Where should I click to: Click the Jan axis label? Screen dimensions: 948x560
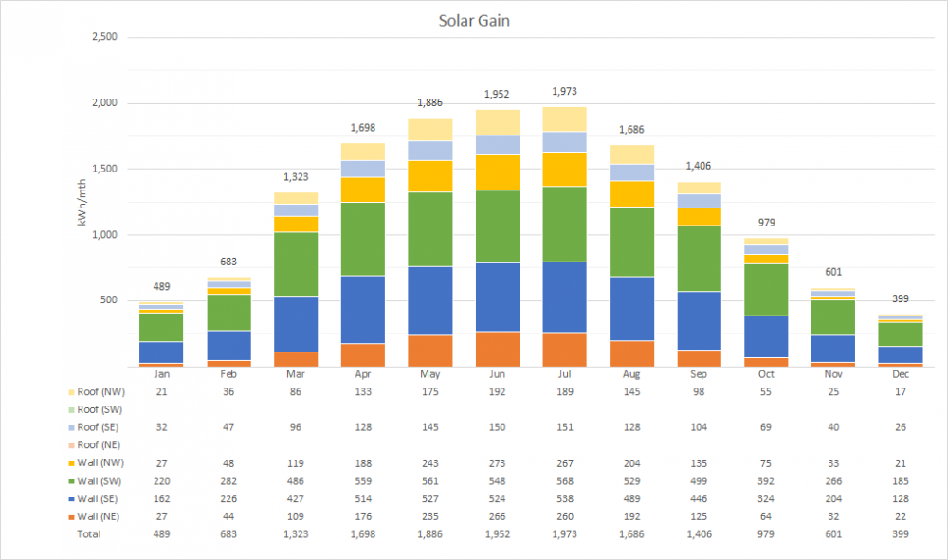[x=161, y=374]
